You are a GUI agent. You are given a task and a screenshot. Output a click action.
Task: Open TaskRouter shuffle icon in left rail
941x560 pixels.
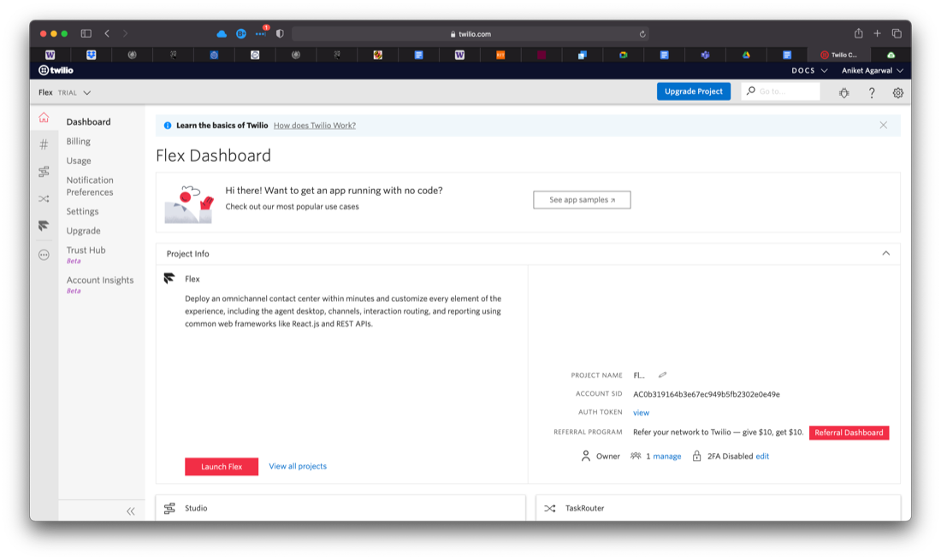(x=44, y=198)
